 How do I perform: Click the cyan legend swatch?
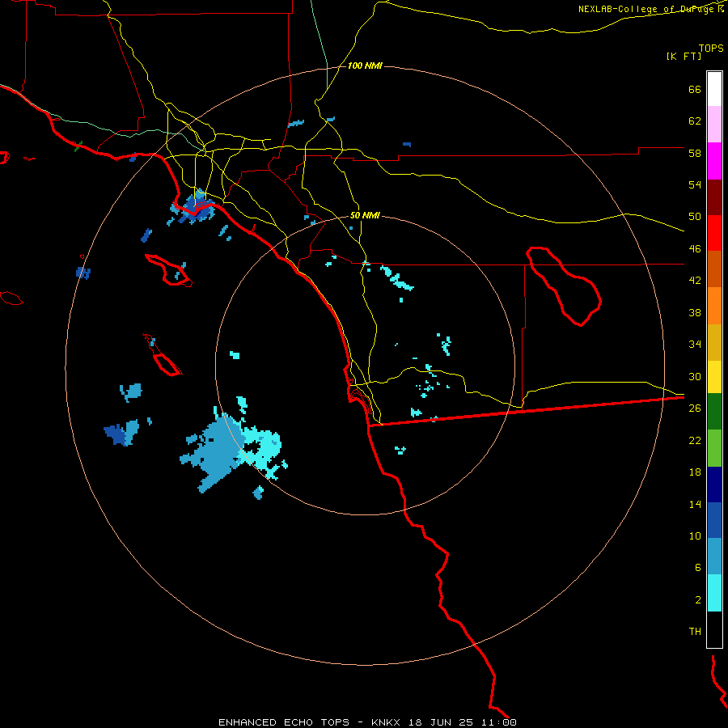click(714, 593)
